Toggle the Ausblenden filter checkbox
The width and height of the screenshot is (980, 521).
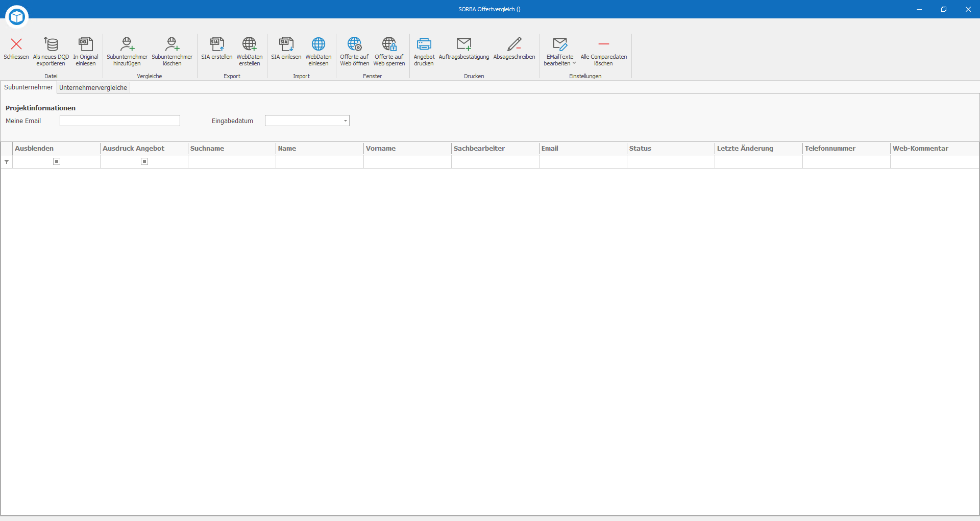click(57, 161)
